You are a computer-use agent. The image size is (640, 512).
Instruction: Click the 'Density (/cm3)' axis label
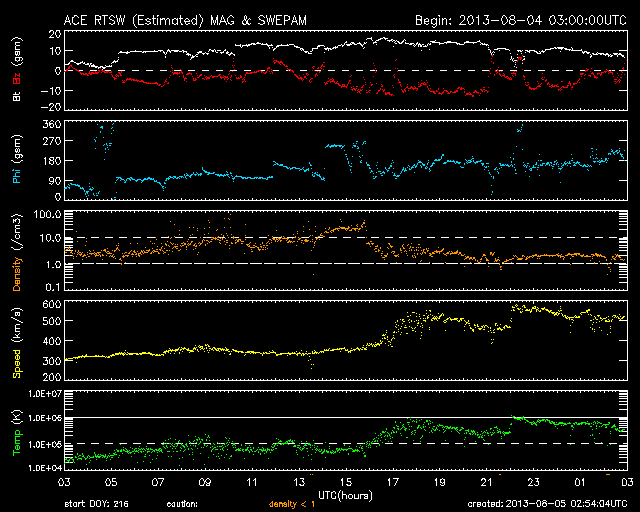click(17, 252)
